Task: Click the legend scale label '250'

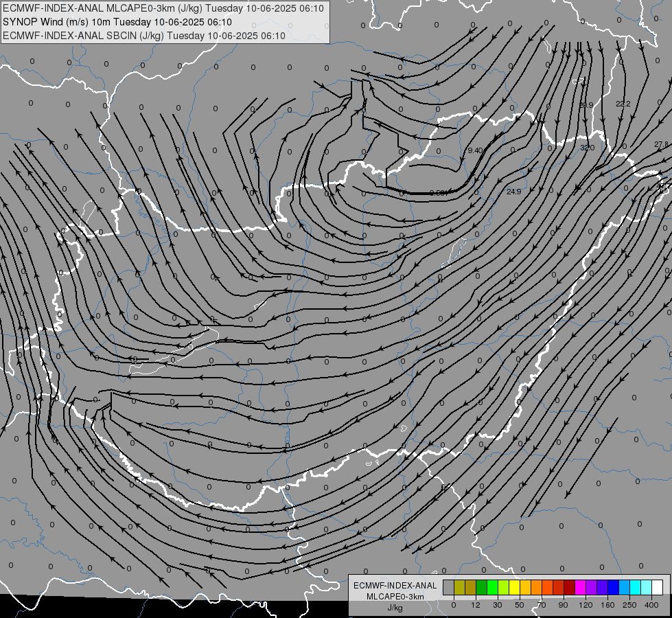Action: tap(629, 605)
